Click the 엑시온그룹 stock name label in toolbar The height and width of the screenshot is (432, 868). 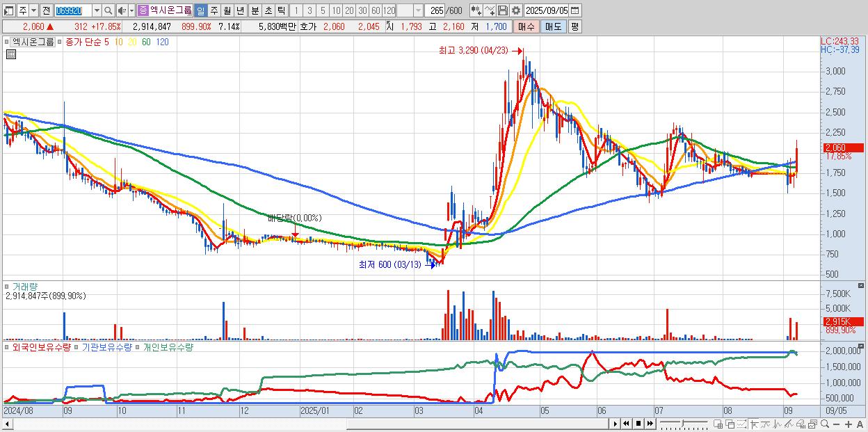coord(170,10)
